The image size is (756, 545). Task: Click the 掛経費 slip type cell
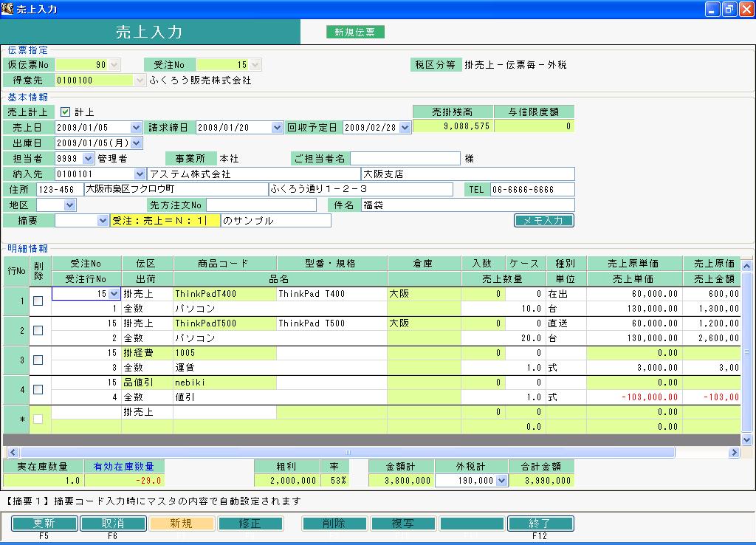tap(147, 353)
